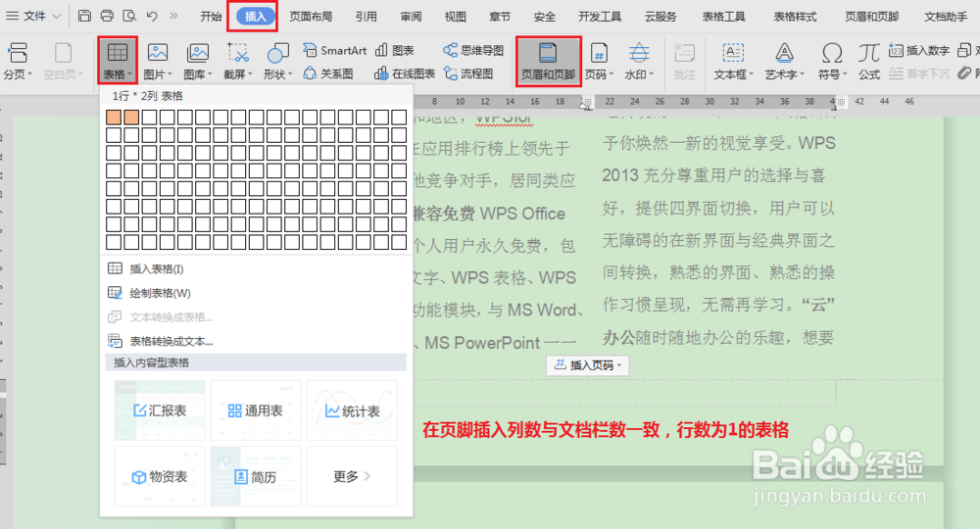This screenshot has height=529, width=980.
Task: Insert a 流程图 flowchart
Action: 468,73
